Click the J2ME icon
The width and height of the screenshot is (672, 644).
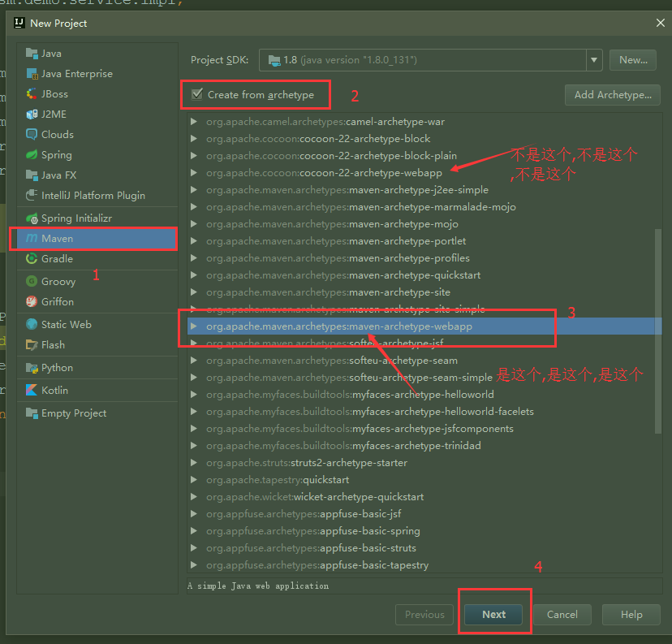(x=32, y=114)
